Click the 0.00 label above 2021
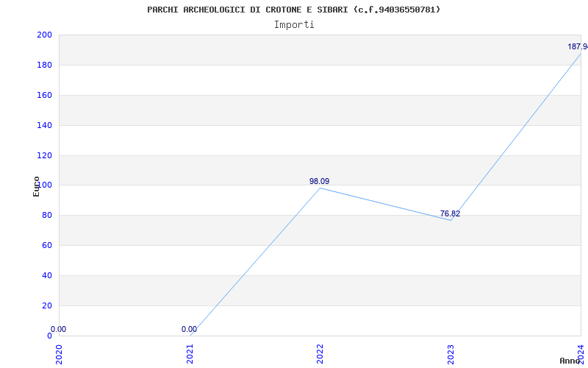The width and height of the screenshot is (588, 368). point(189,329)
